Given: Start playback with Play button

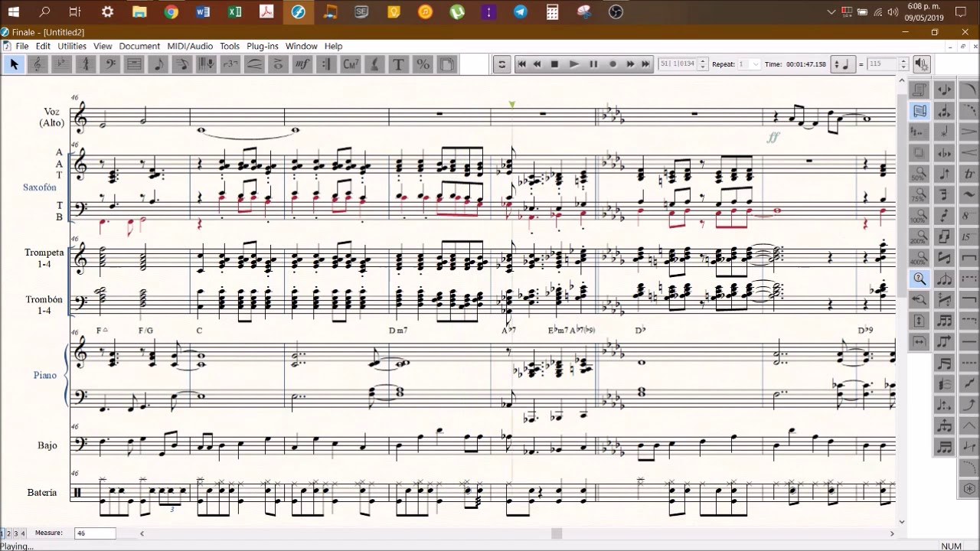Looking at the screenshot, I should 573,64.
